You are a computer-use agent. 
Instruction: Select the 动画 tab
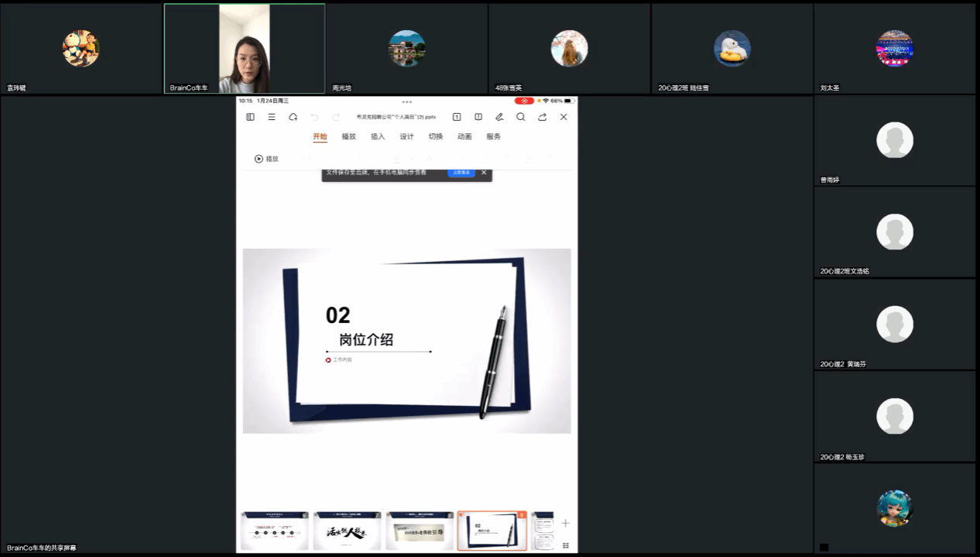click(464, 136)
